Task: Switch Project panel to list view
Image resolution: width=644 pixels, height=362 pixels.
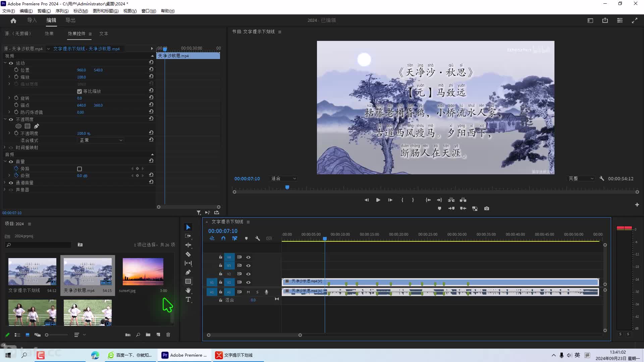Action: 17,335
